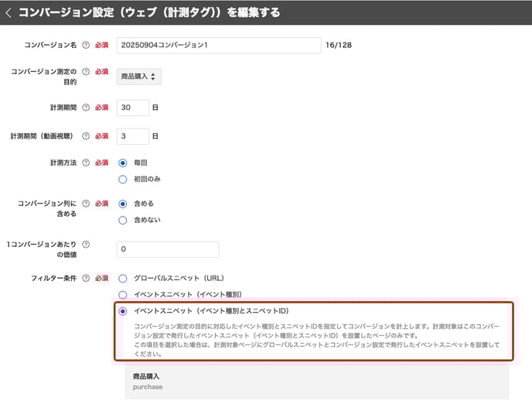Open the 商品購入 purpose dropdown

(139, 76)
